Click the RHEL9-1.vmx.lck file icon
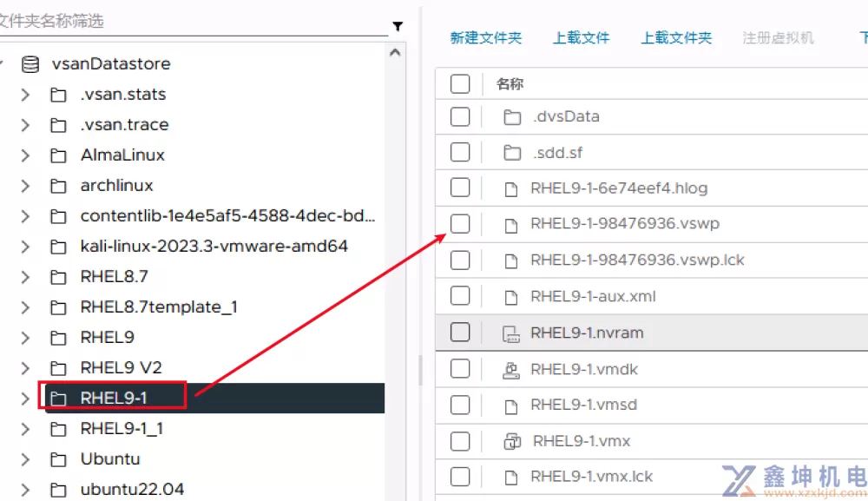The image size is (868, 501). (511, 478)
